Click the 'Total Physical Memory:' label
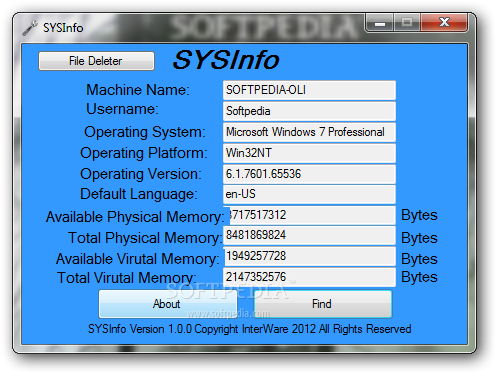The width and height of the screenshot is (497, 374). coord(145,238)
